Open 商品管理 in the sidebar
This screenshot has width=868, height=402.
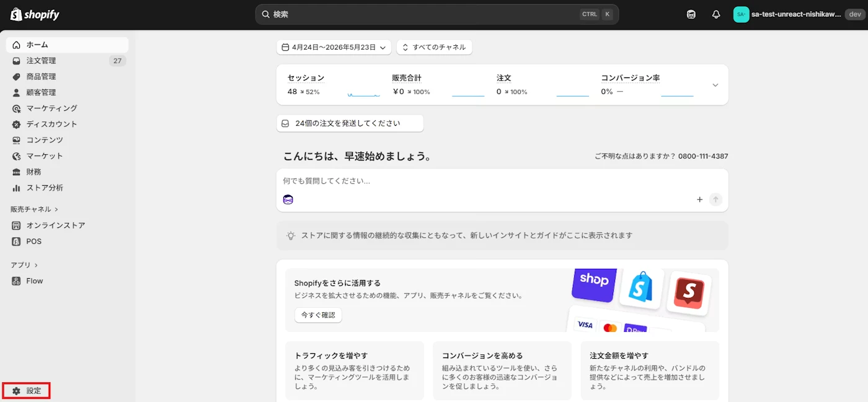pos(67,77)
